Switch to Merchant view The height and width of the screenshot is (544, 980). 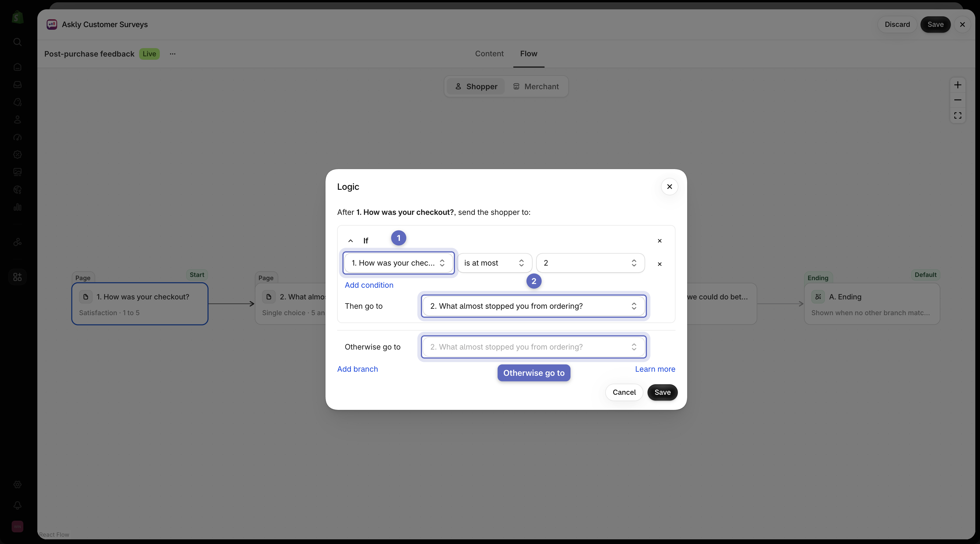pyautogui.click(x=536, y=86)
